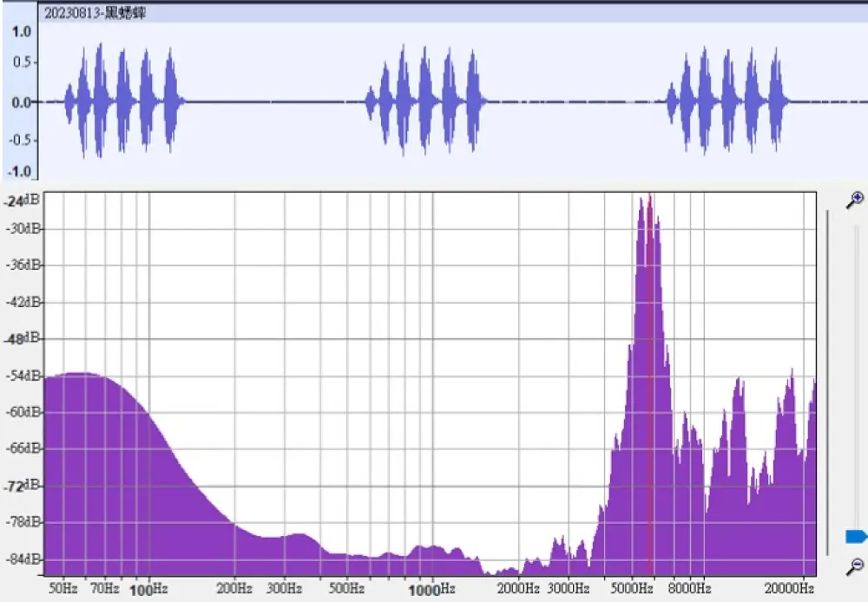This screenshot has height=602, width=868.
Task: Click the -84dB label on the level axis
Action: (x=21, y=559)
